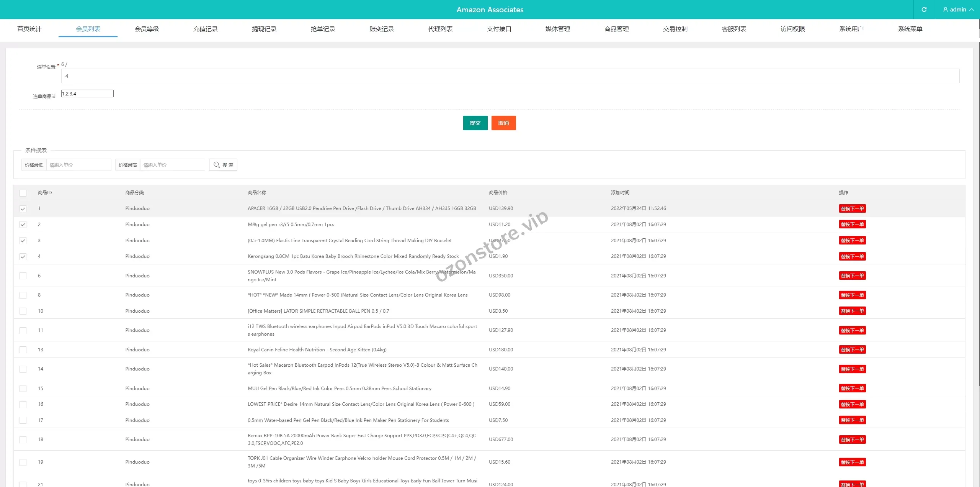
Task: Click the search magnifier button
Action: pos(223,165)
